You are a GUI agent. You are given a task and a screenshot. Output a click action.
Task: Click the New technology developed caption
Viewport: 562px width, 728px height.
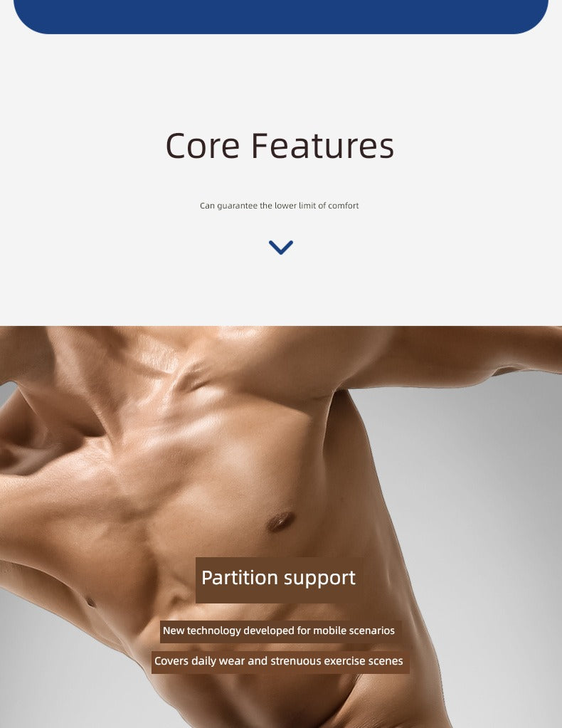tap(279, 631)
